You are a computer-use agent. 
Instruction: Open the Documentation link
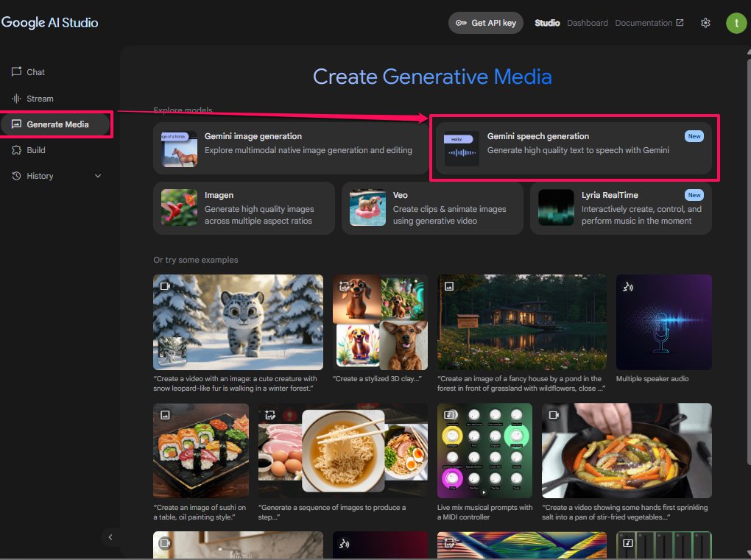649,23
